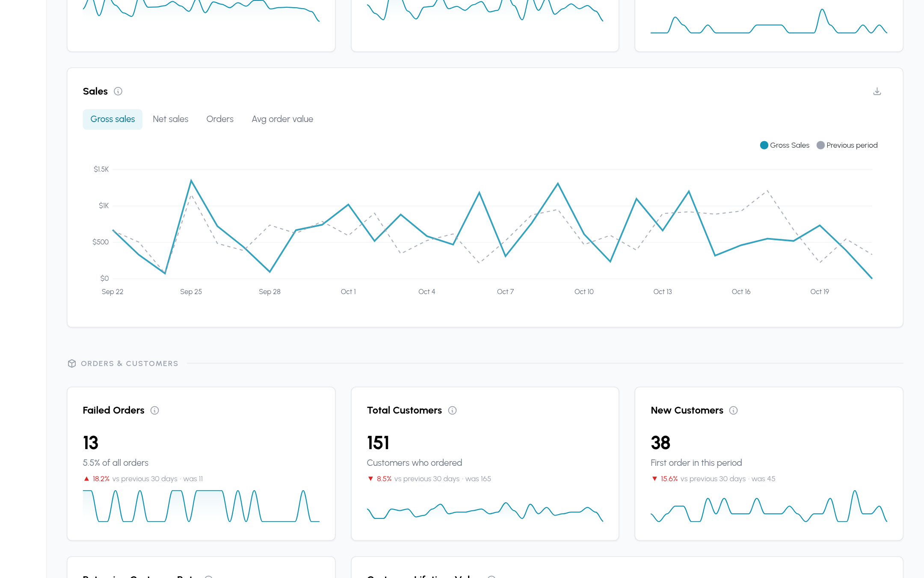Click the New Customers value 38
This screenshot has height=578, width=924.
660,443
